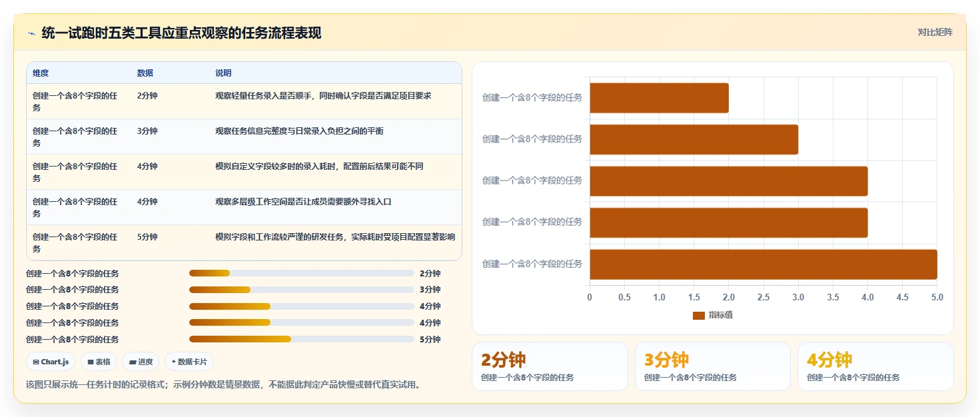Click the description starting 观察任务信息完整度
Image resolution: width=980 pixels, height=417 pixels.
pos(299,131)
